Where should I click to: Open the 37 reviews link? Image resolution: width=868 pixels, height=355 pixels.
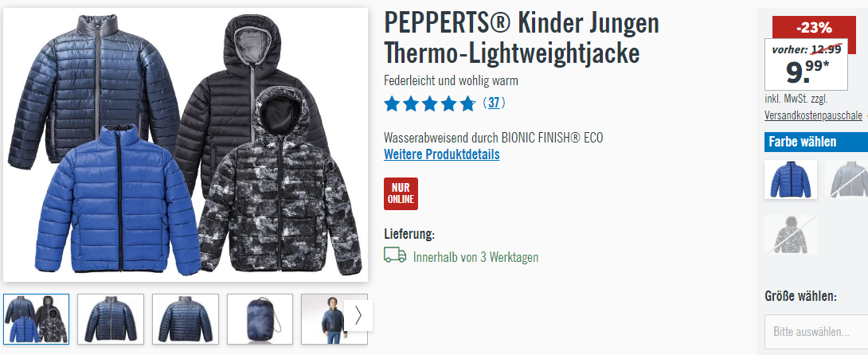(494, 103)
